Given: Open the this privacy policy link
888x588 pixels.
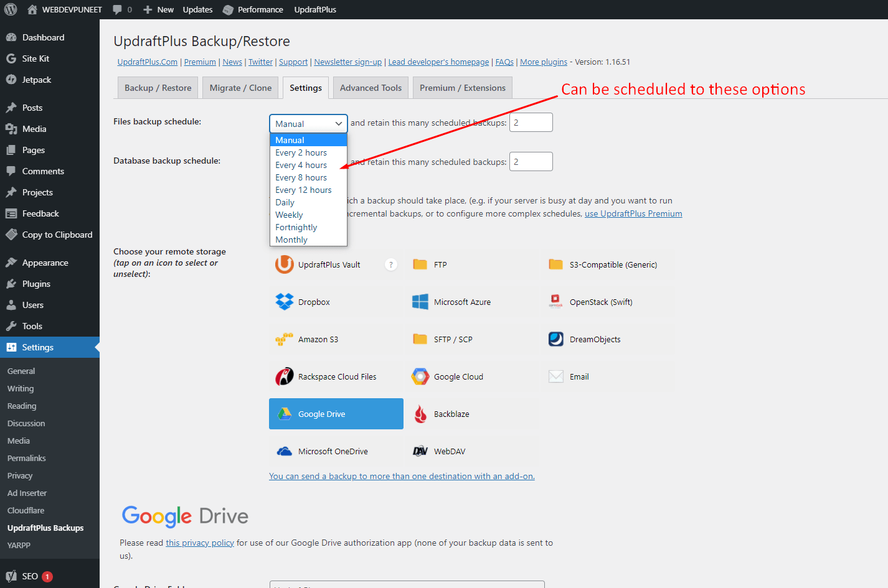Looking at the screenshot, I should click(x=200, y=543).
